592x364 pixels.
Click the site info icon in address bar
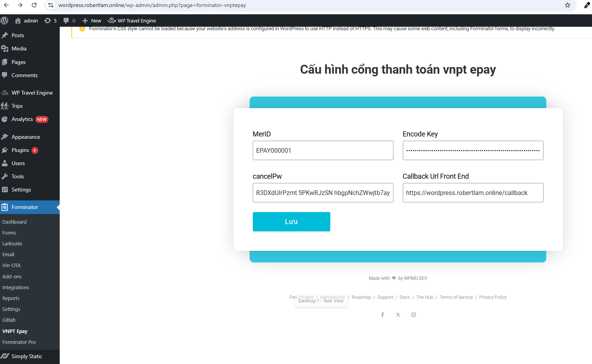click(x=51, y=5)
